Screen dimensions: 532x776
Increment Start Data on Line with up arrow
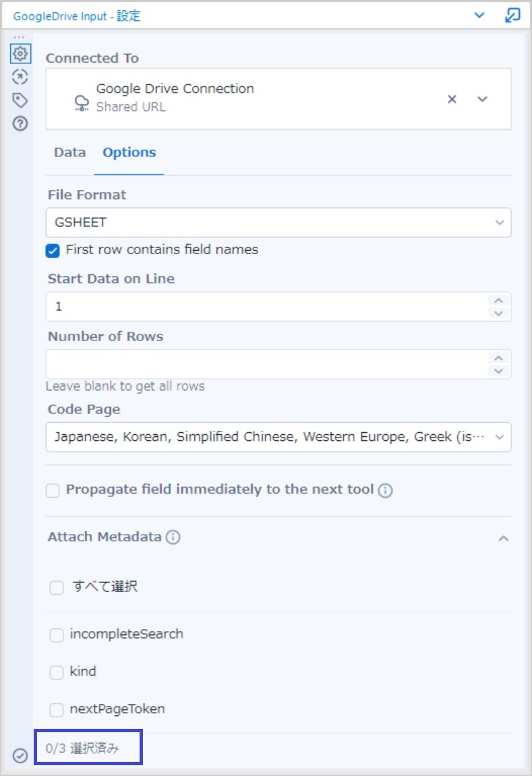[x=498, y=301]
